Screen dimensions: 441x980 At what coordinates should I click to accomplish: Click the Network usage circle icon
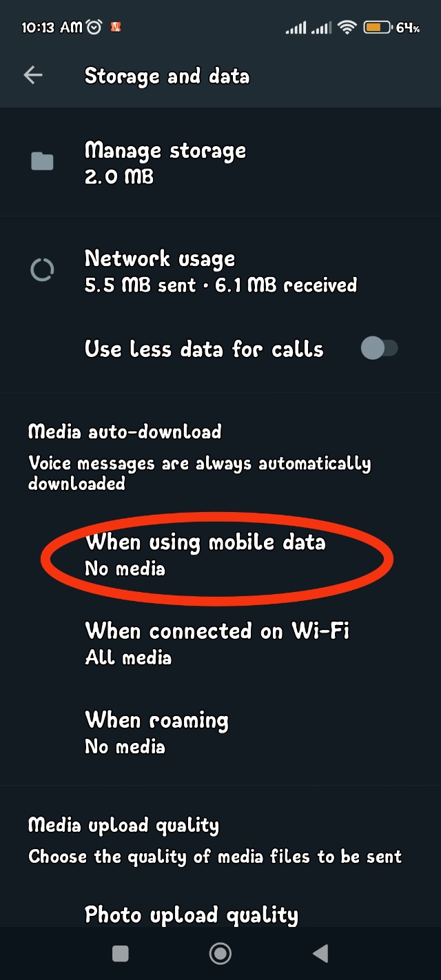pyautogui.click(x=42, y=270)
